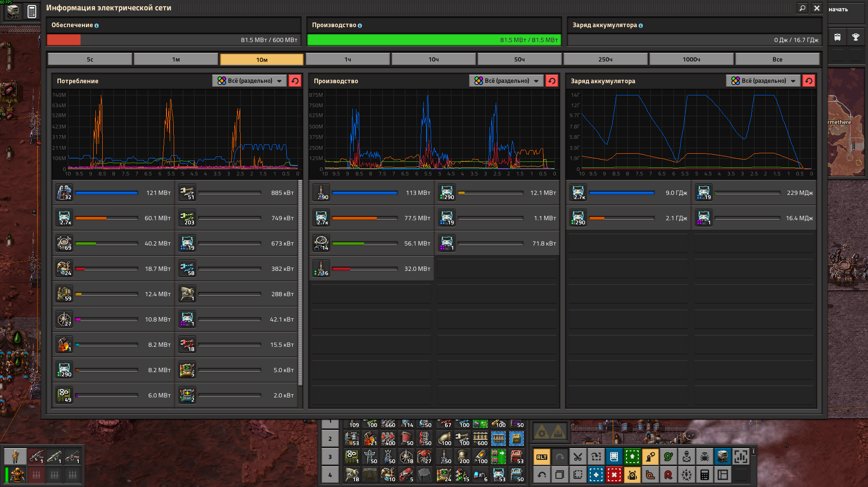Viewport: 868px width, 487px height.
Task: Select the furnace item with count 21
Action: click(x=370, y=438)
